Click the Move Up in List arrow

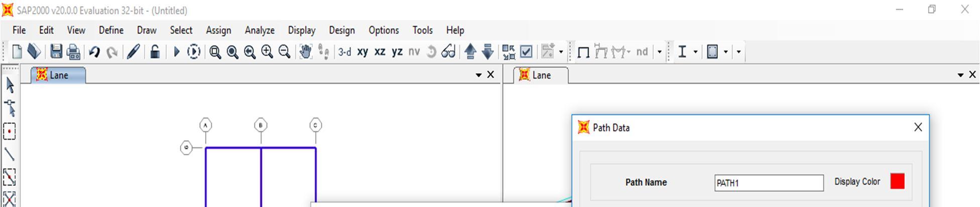pyautogui.click(x=470, y=52)
